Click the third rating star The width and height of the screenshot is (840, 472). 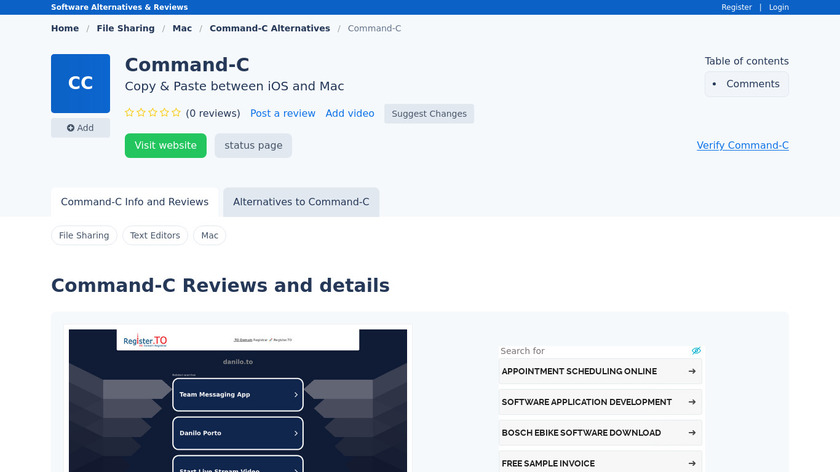click(153, 113)
